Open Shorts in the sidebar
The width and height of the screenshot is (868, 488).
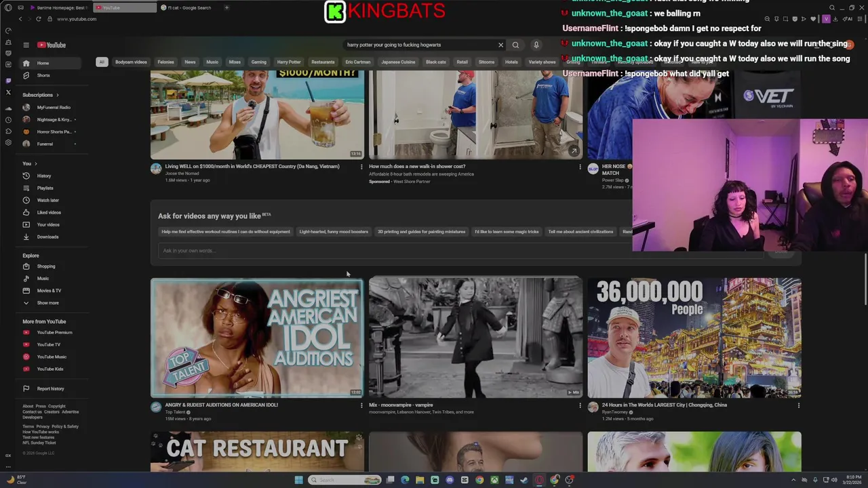click(52, 75)
